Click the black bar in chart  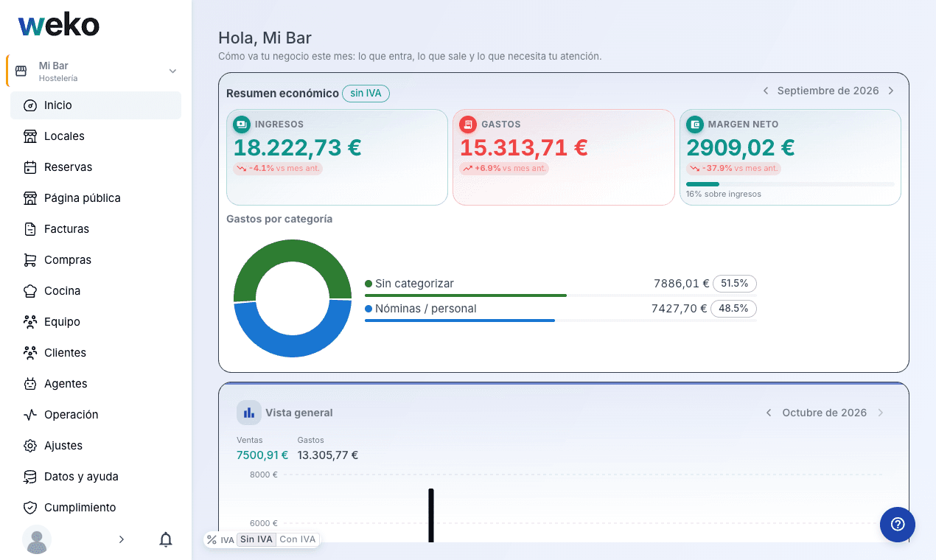(431, 516)
